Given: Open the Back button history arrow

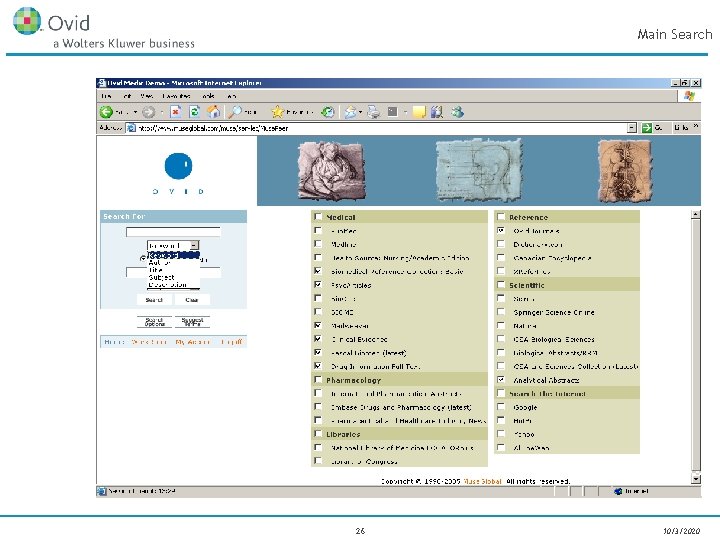Looking at the screenshot, I should point(135,112).
